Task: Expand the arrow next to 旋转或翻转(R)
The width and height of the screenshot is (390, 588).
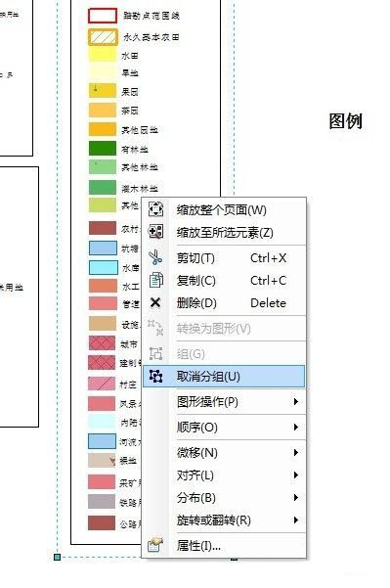Action: (x=296, y=520)
